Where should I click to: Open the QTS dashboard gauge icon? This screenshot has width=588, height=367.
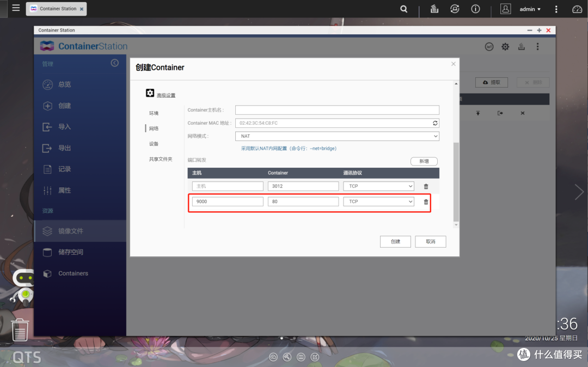577,9
